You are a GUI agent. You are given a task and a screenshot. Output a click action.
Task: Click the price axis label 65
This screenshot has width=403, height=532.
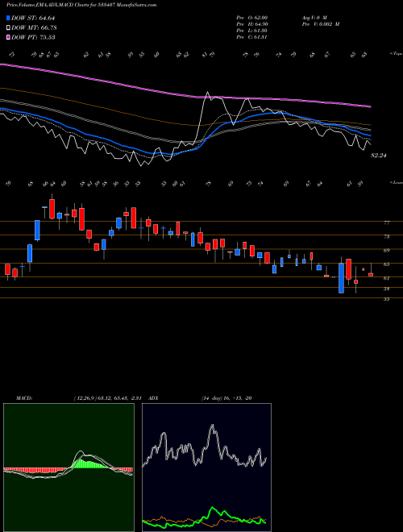[387, 264]
